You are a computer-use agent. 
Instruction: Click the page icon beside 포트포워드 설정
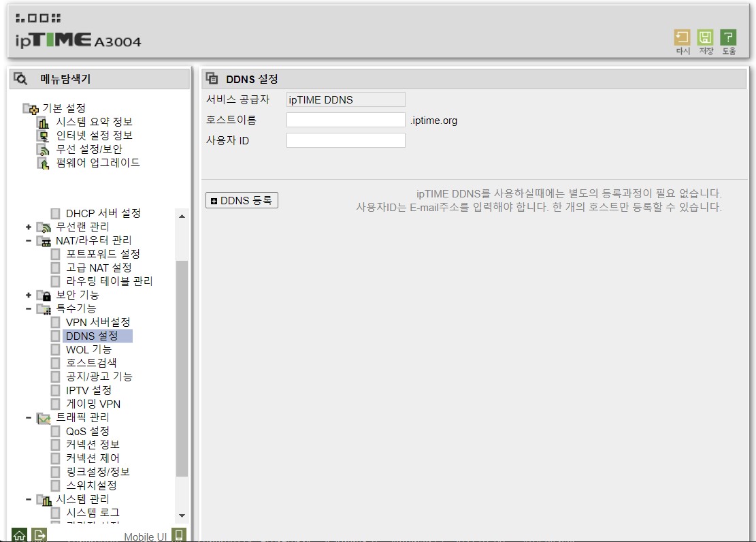click(55, 255)
